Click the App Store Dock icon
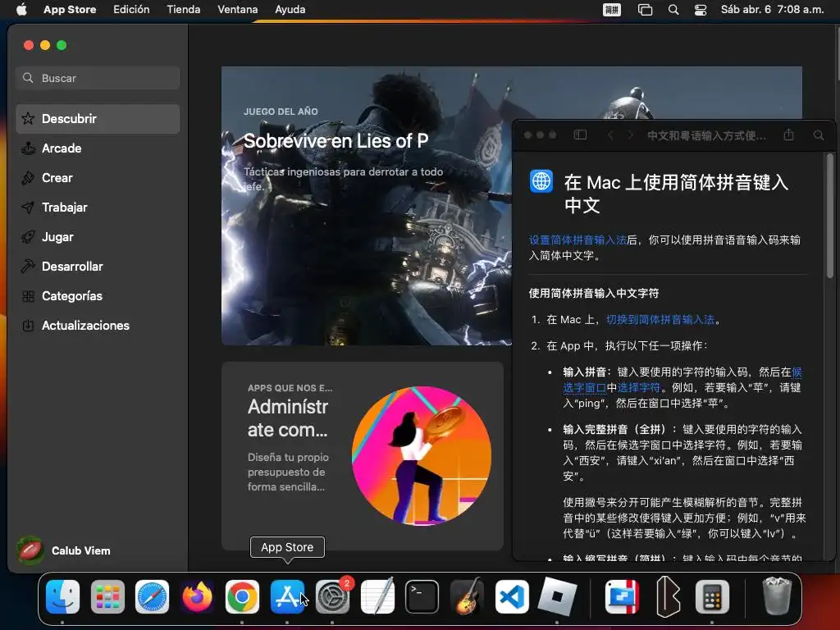The width and height of the screenshot is (840, 630). coord(287,596)
